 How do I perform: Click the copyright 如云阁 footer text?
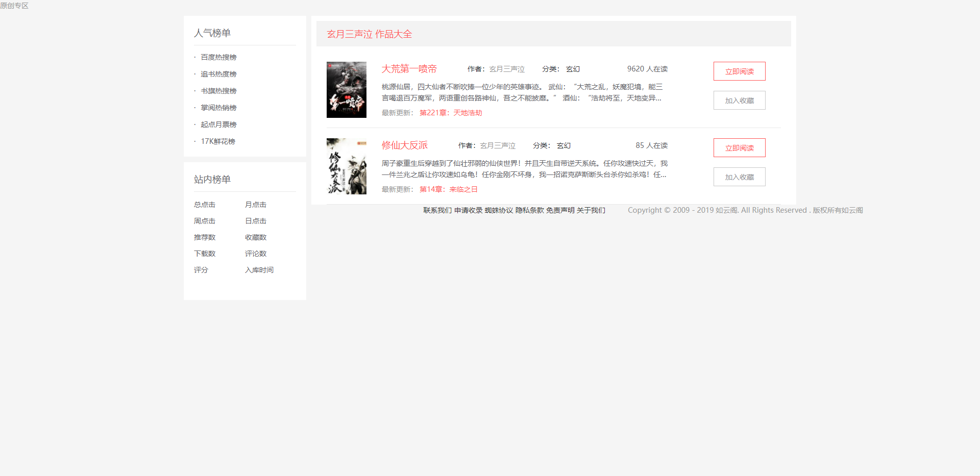745,210
